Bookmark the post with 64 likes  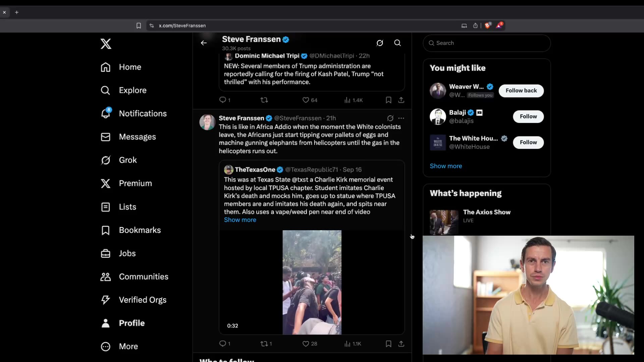pyautogui.click(x=388, y=100)
